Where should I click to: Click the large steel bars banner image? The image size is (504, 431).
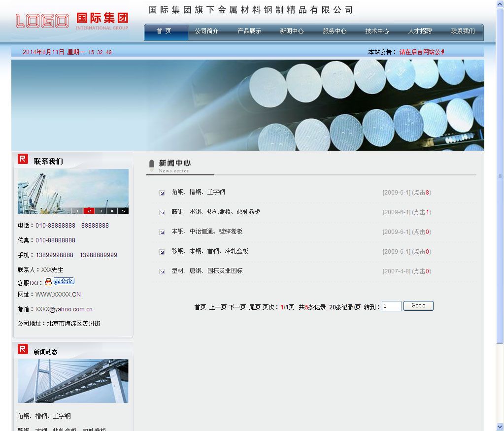point(247,105)
